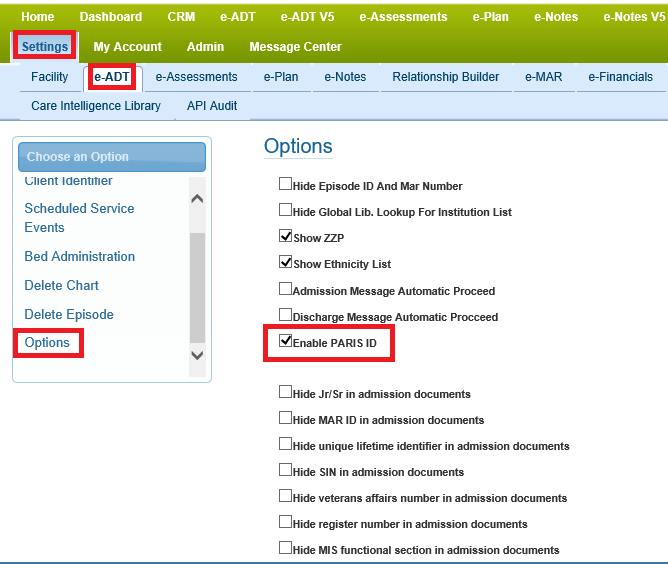Uncheck Show Ethnicity List option
Screen dimensions: 668x564
(x=285, y=263)
